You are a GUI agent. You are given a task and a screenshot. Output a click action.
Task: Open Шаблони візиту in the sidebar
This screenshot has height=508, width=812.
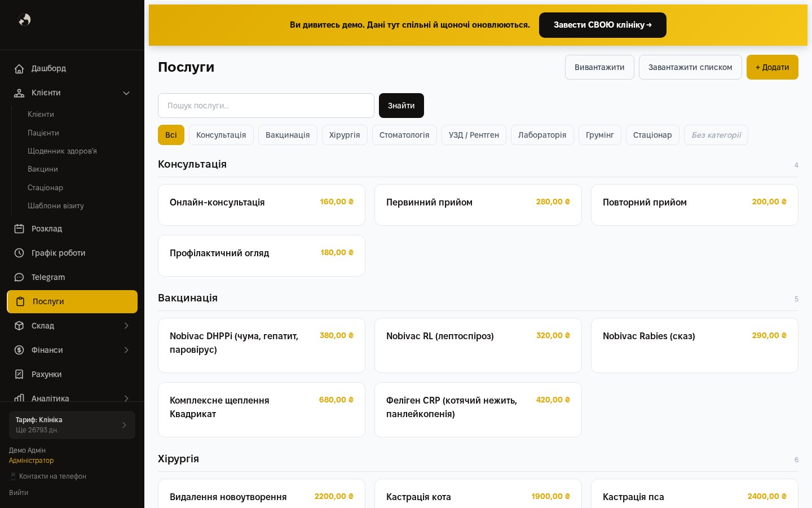point(56,205)
